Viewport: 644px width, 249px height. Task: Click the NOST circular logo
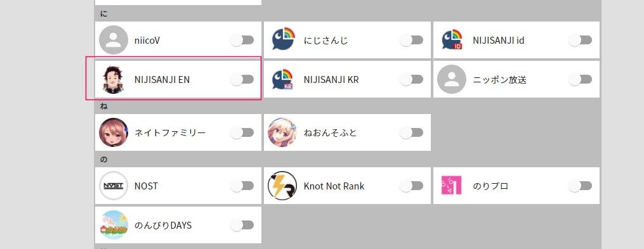pyautogui.click(x=114, y=186)
